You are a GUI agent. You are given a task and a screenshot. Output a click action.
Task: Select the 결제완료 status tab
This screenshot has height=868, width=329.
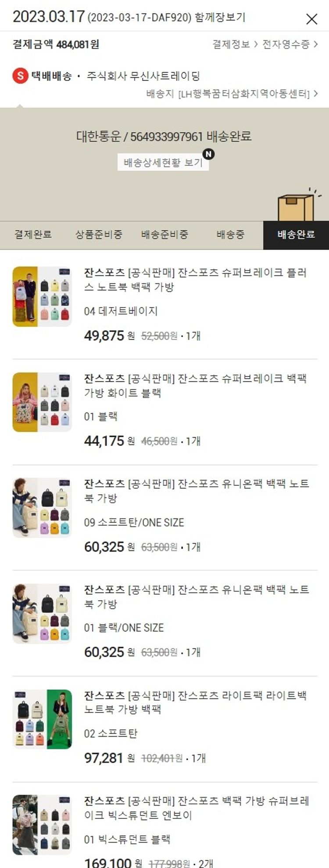[33, 235]
